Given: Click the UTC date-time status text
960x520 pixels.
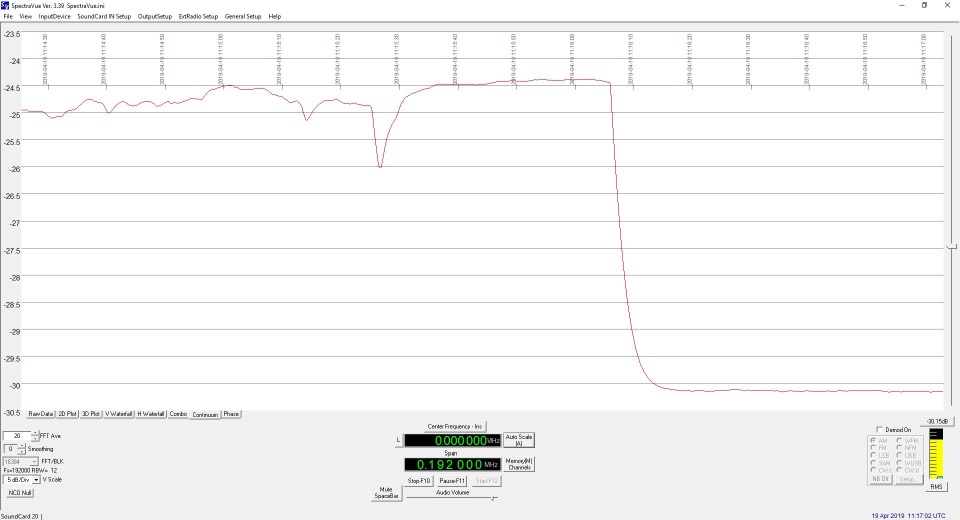Looking at the screenshot, I should coord(908,516).
